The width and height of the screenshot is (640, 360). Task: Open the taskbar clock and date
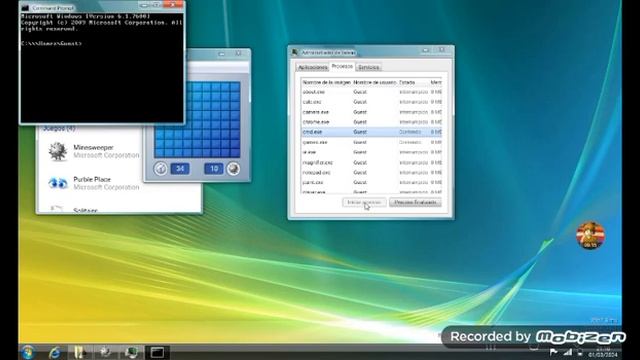coord(603,352)
